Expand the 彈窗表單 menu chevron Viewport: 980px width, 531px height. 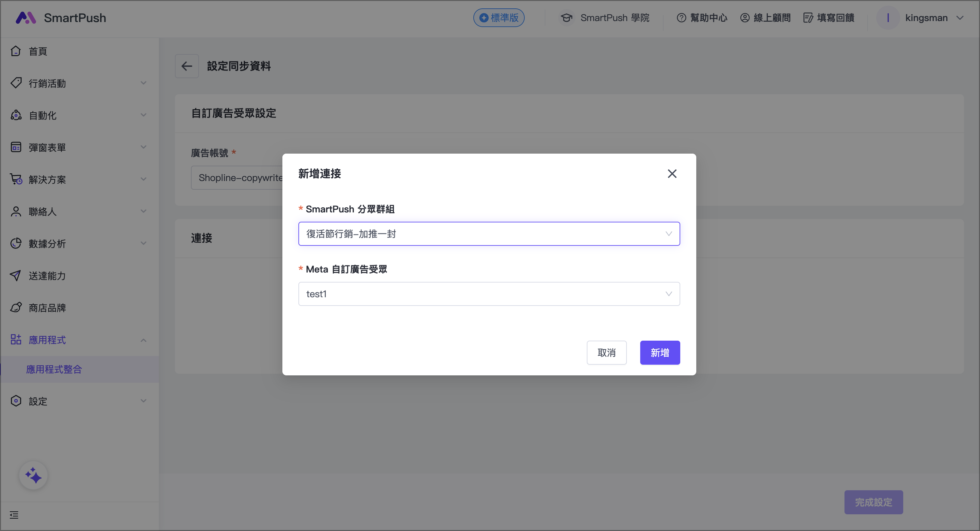point(144,147)
